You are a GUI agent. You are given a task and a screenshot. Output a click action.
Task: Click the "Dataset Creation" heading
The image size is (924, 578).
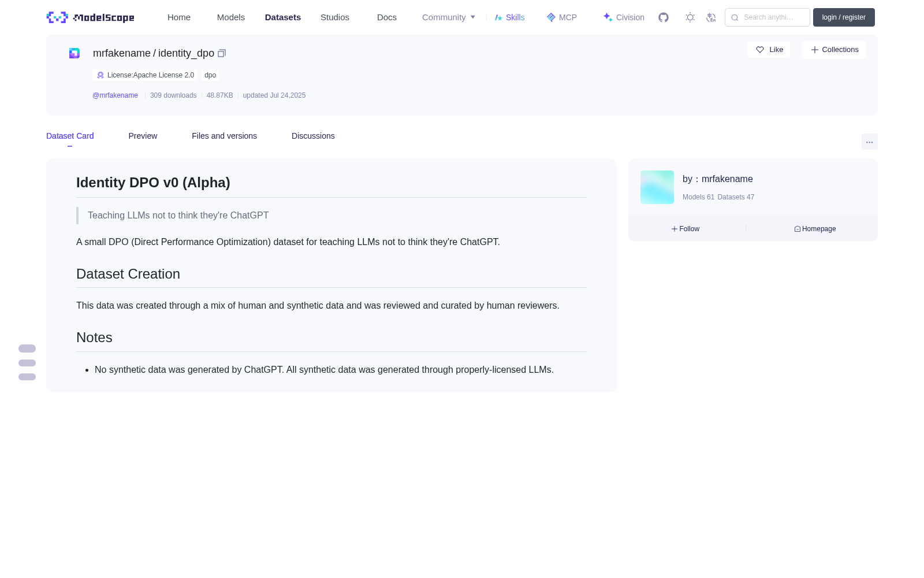[128, 274]
